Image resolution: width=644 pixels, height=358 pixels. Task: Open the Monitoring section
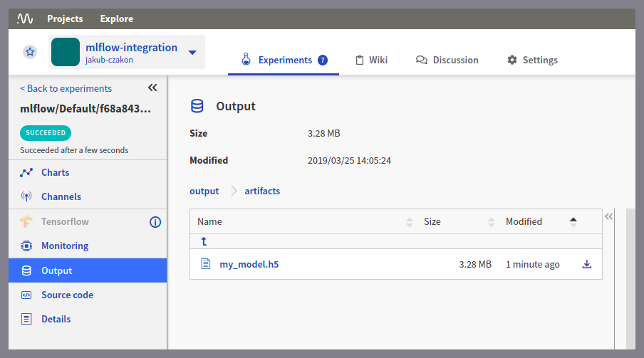point(65,246)
